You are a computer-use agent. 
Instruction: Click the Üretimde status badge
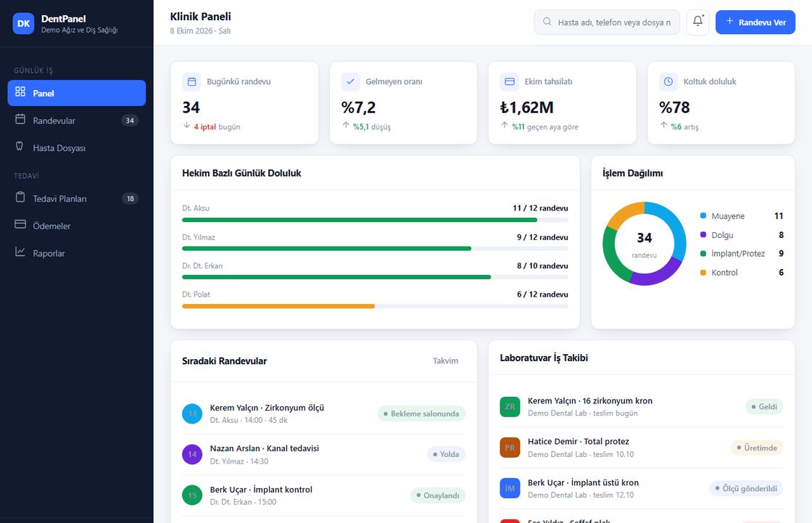[757, 448]
